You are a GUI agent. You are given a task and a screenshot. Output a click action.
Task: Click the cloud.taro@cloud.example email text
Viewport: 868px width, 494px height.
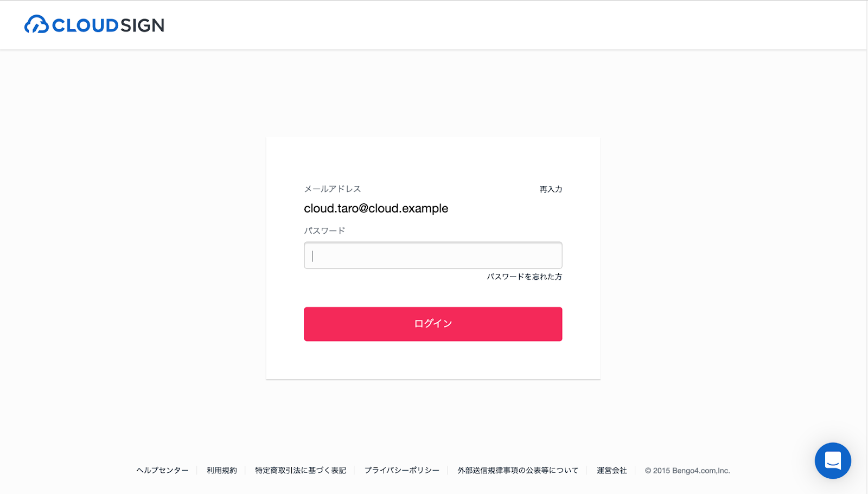click(376, 208)
